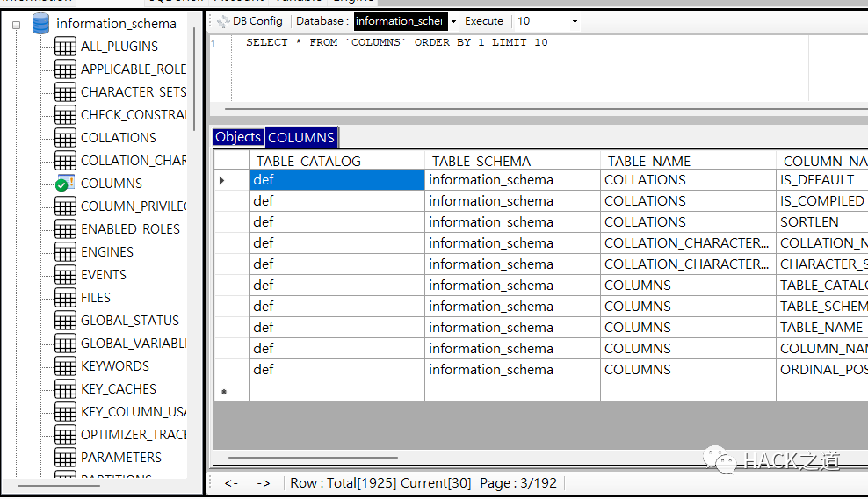This screenshot has width=868, height=499.
Task: Click the DB Config wrench icon
Action: [223, 22]
